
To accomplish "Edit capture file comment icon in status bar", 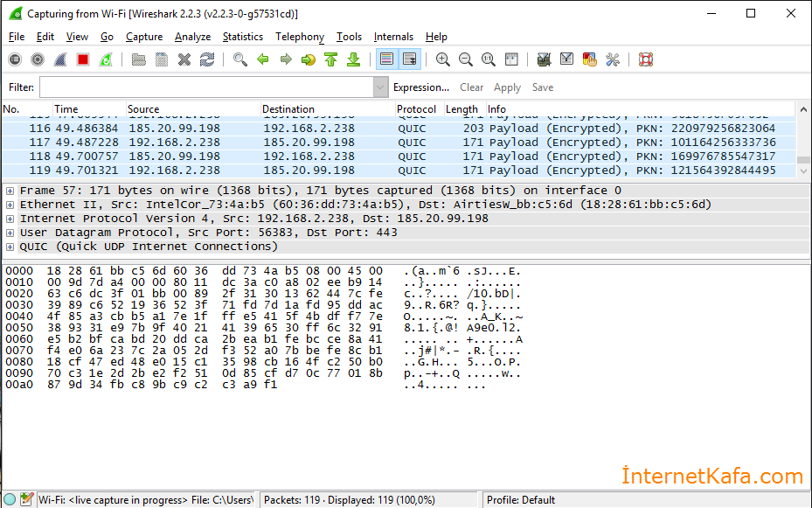I will 27,500.
